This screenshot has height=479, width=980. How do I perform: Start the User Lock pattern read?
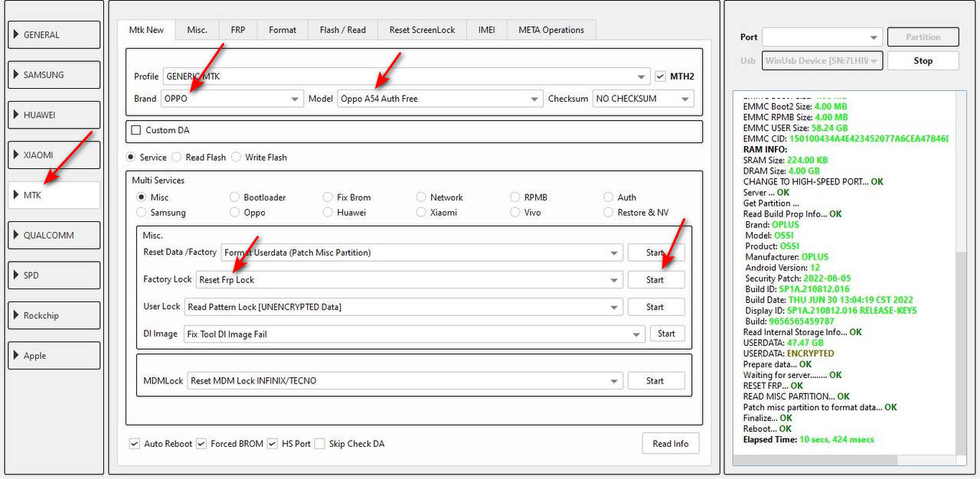pos(656,307)
